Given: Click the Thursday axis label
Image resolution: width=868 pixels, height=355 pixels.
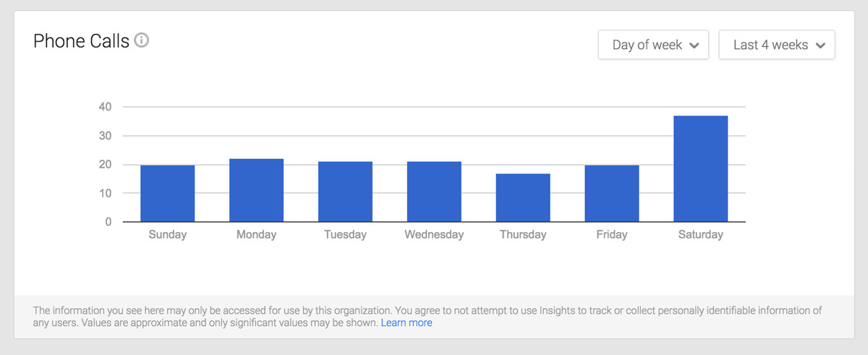Looking at the screenshot, I should 523,234.
